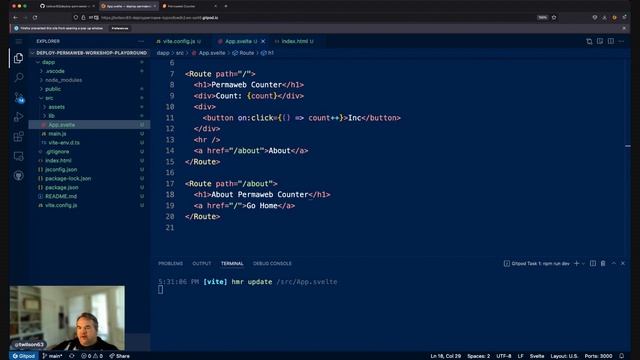Open Source Control view with badge
This screenshot has width=640, height=360.
point(19,98)
